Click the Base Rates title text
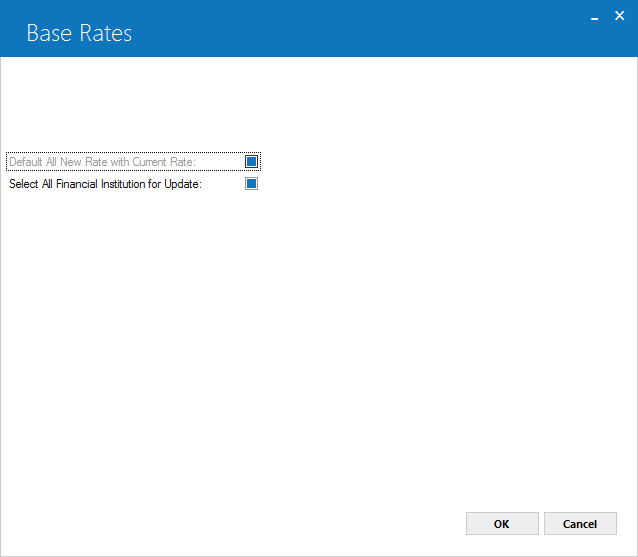 (x=79, y=33)
